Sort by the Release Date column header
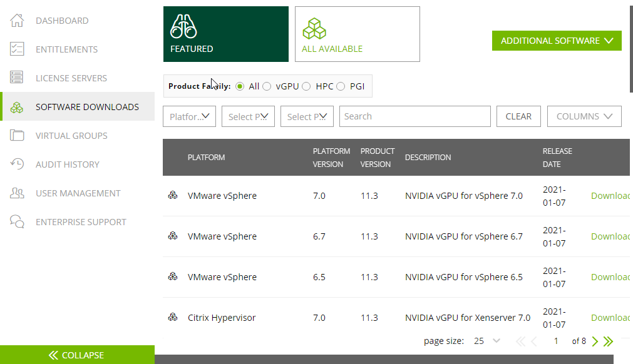633x364 pixels. pos(557,158)
